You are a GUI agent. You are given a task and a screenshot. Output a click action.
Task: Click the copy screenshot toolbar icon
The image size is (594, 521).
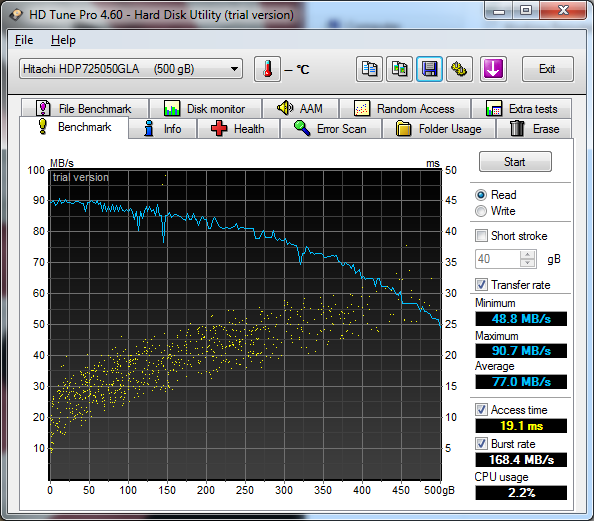pyautogui.click(x=399, y=69)
